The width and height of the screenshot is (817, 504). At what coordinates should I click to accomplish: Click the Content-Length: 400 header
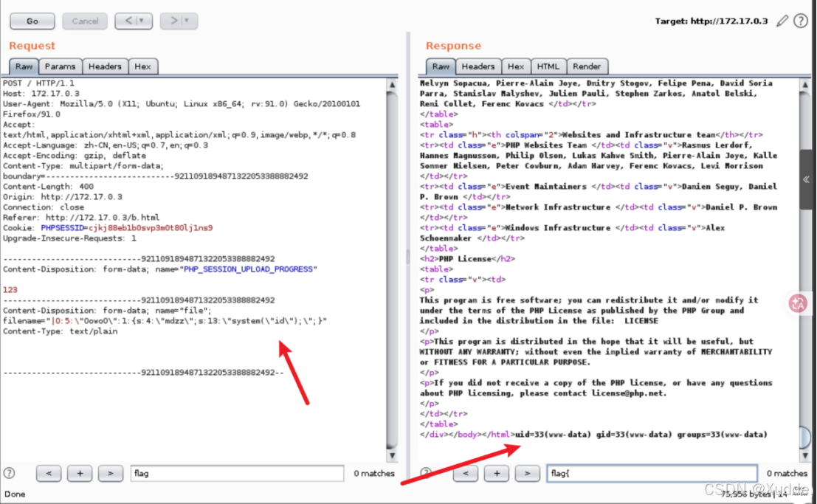tap(49, 187)
